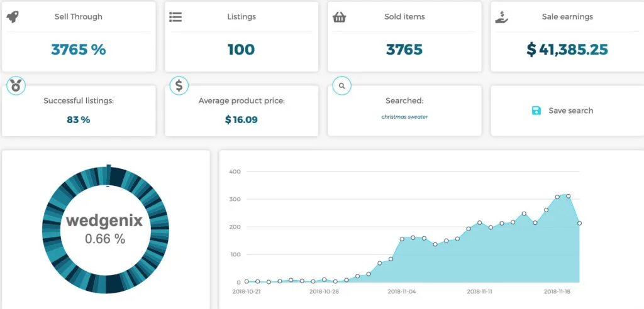Click the list icon on Listings card

(x=175, y=17)
